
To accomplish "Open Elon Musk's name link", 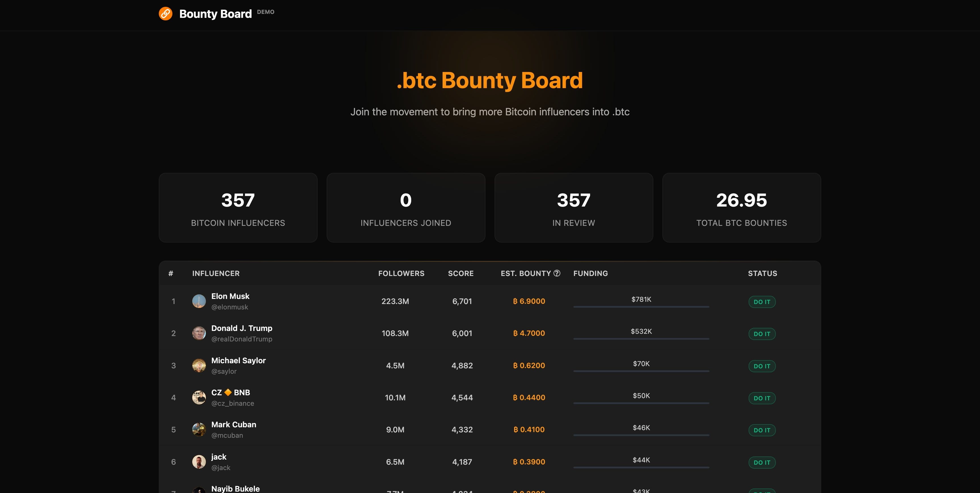I will click(230, 296).
